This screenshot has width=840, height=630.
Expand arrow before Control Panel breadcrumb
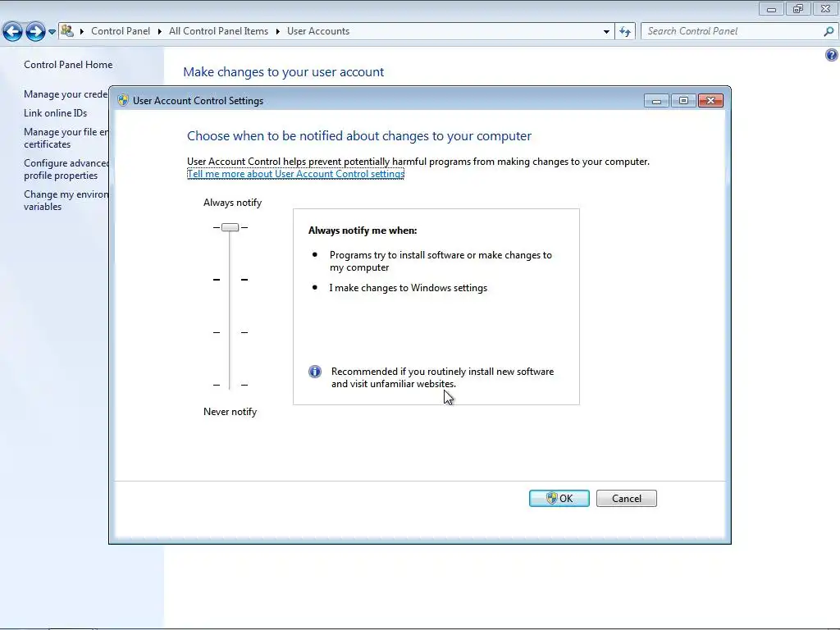click(82, 32)
